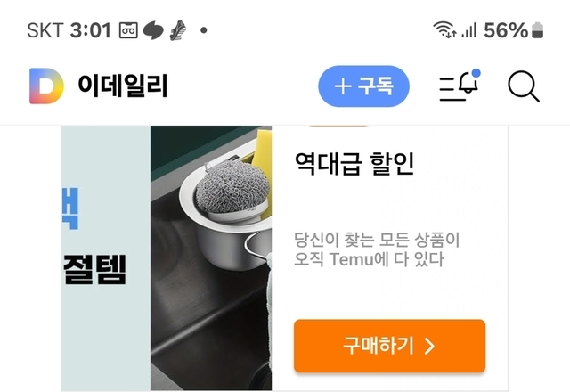Tap the 구매하기 orange button
570x392 pixels.
[x=390, y=346]
